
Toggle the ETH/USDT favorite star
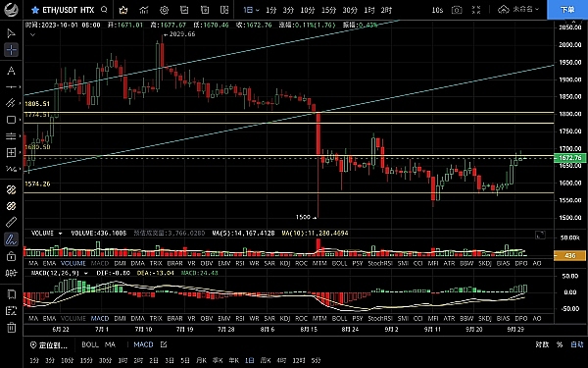tap(35, 10)
